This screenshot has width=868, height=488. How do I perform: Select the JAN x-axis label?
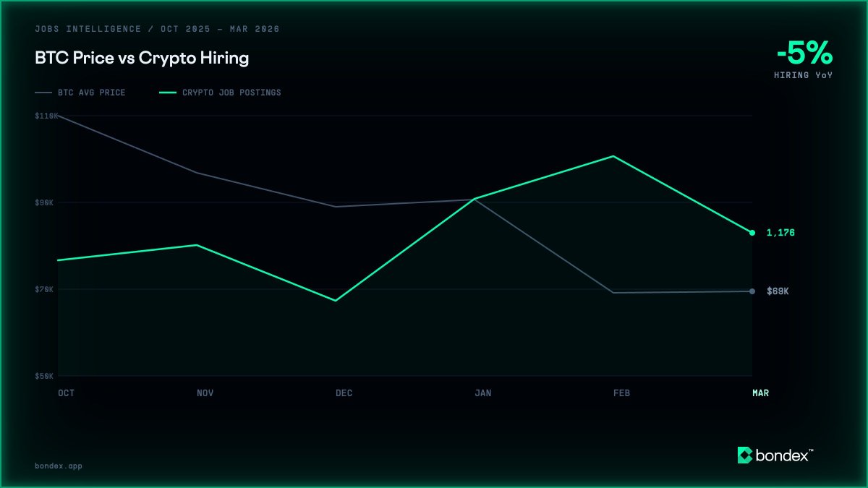(482, 393)
